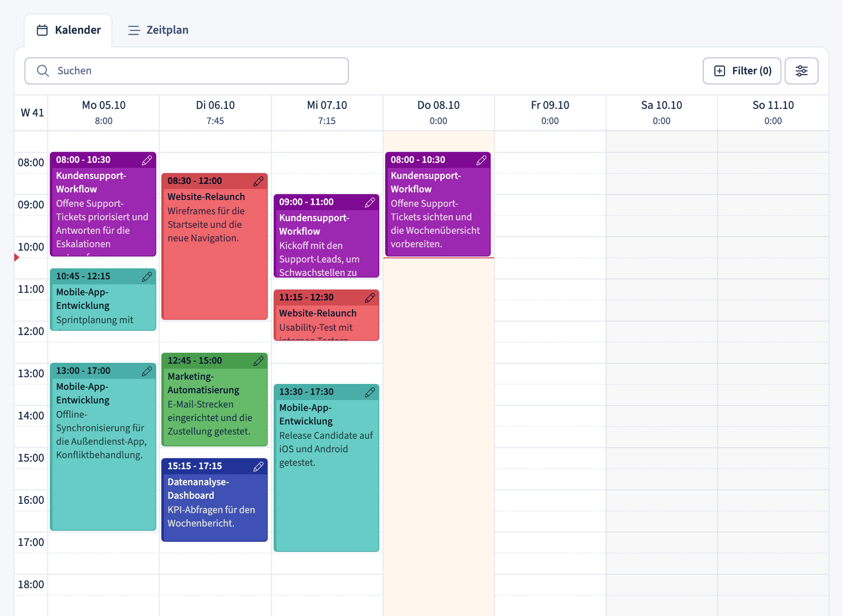Edit Thursday 08:00 - 10:30 entry pencil icon
843x616 pixels.
click(x=481, y=160)
